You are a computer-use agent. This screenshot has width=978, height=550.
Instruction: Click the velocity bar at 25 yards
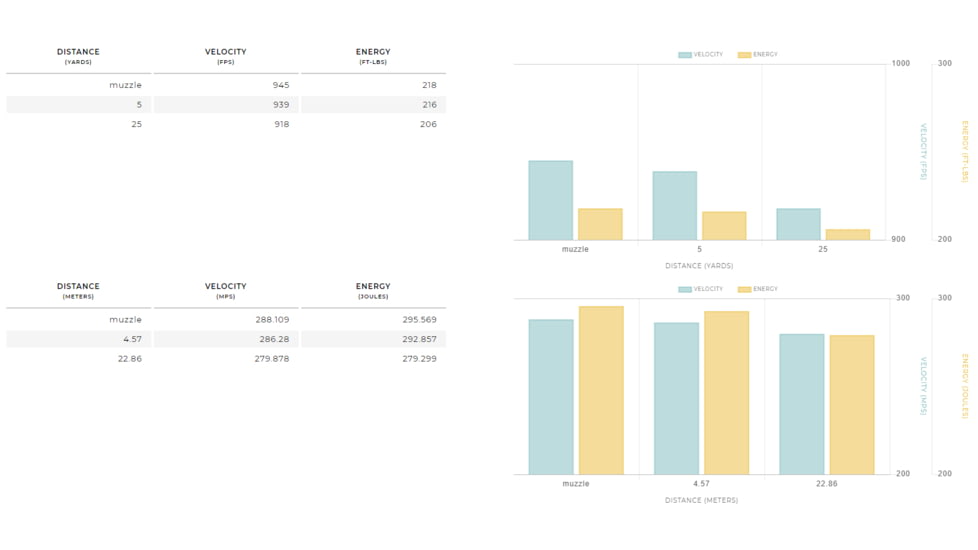pyautogui.click(x=798, y=224)
